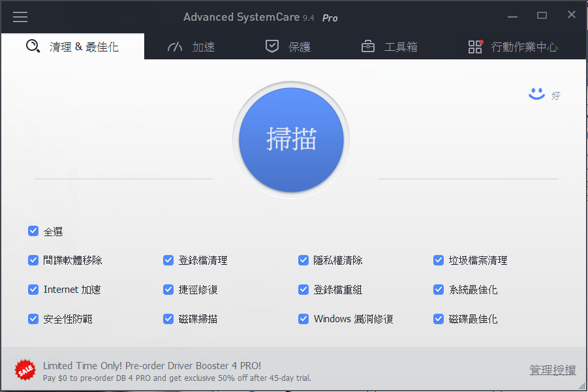Click the Driver Booster 4 PRO pre-order promotion
This screenshot has width=588, height=392.
click(x=177, y=371)
